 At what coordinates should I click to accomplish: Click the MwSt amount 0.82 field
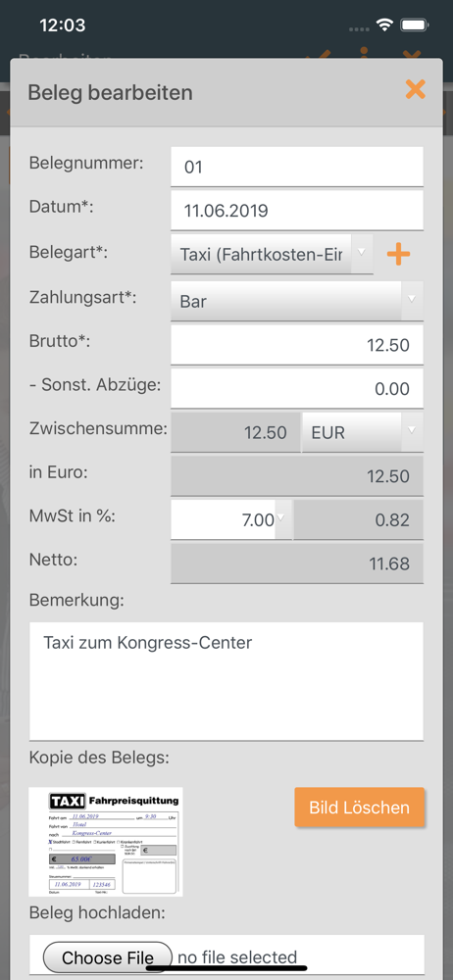point(359,520)
